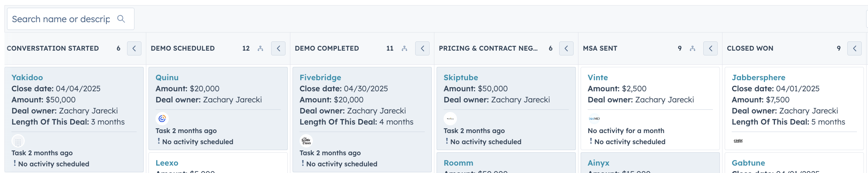Open the Yakidoo deal
Viewport: 868px width, 173px height.
27,77
